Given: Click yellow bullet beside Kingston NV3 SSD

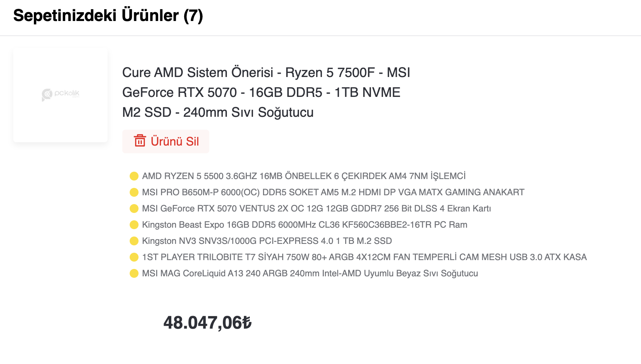Looking at the screenshot, I should tap(134, 241).
